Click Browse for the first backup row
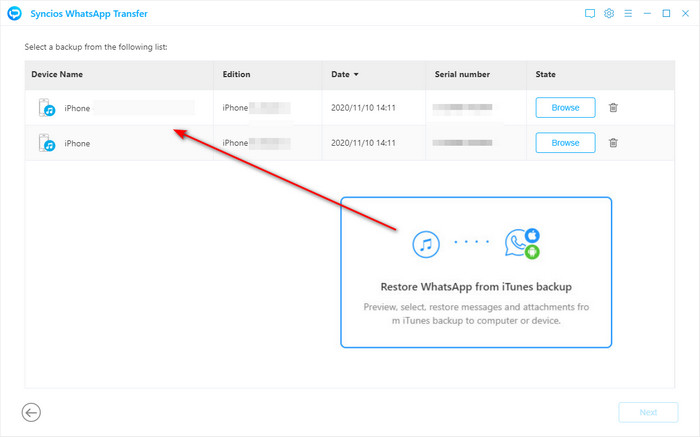The width and height of the screenshot is (700, 437). pyautogui.click(x=565, y=108)
